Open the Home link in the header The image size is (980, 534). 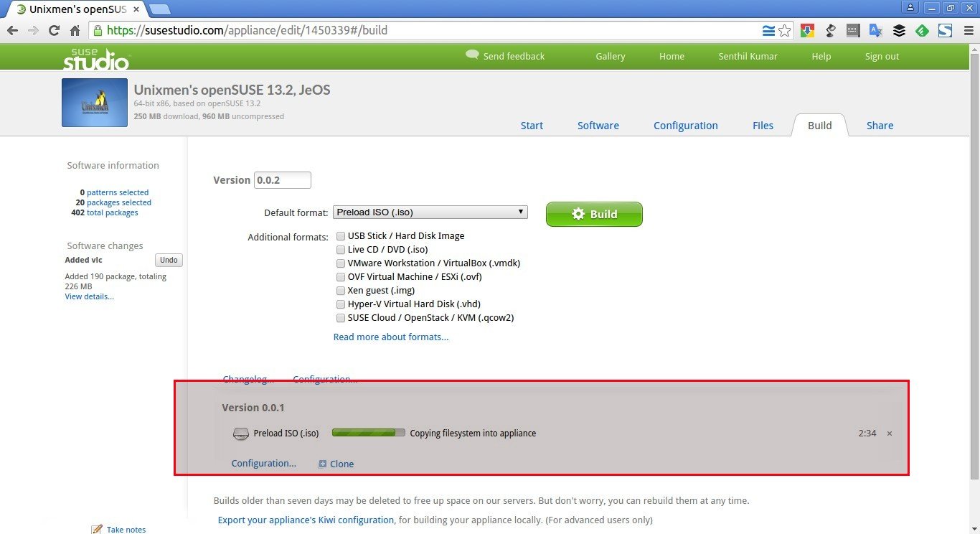point(672,57)
